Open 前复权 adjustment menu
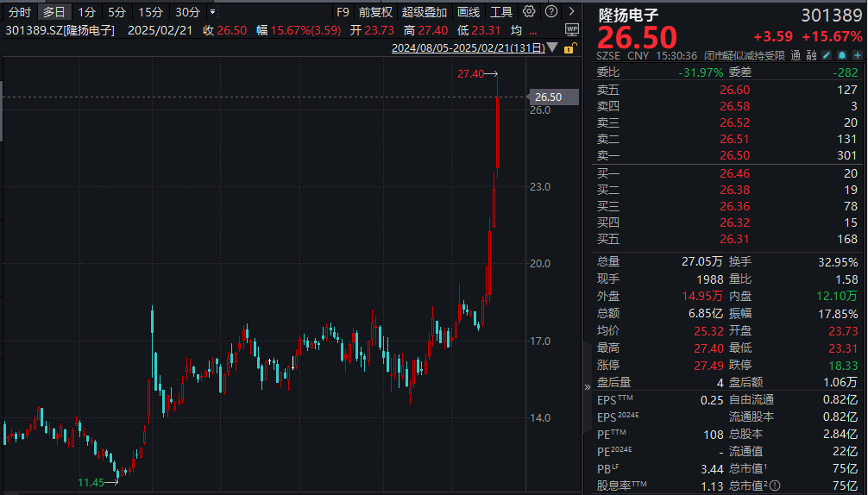868x495 pixels. (x=375, y=11)
